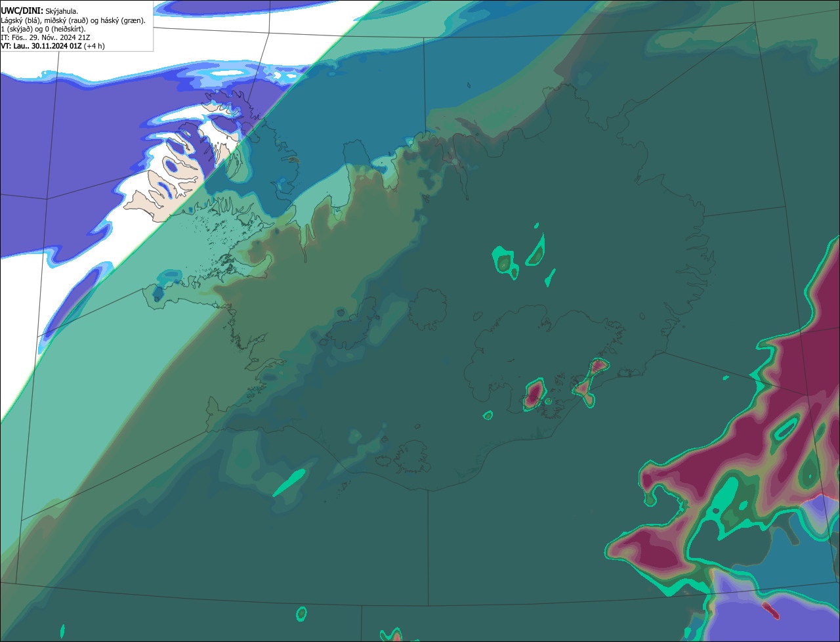Click the '1 (skýjað) og 0 (heiðskírt).' line
Screen dimensions: 840x642
(x=43, y=29)
